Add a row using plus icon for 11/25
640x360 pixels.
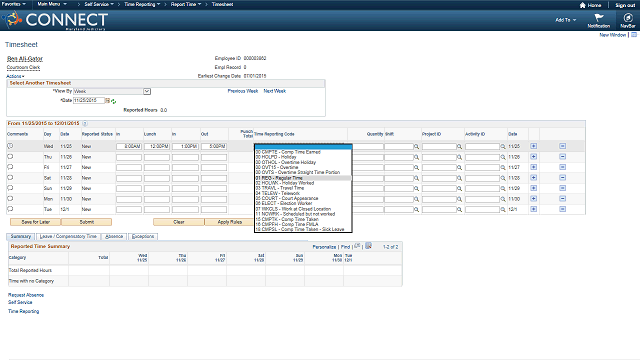click(533, 146)
